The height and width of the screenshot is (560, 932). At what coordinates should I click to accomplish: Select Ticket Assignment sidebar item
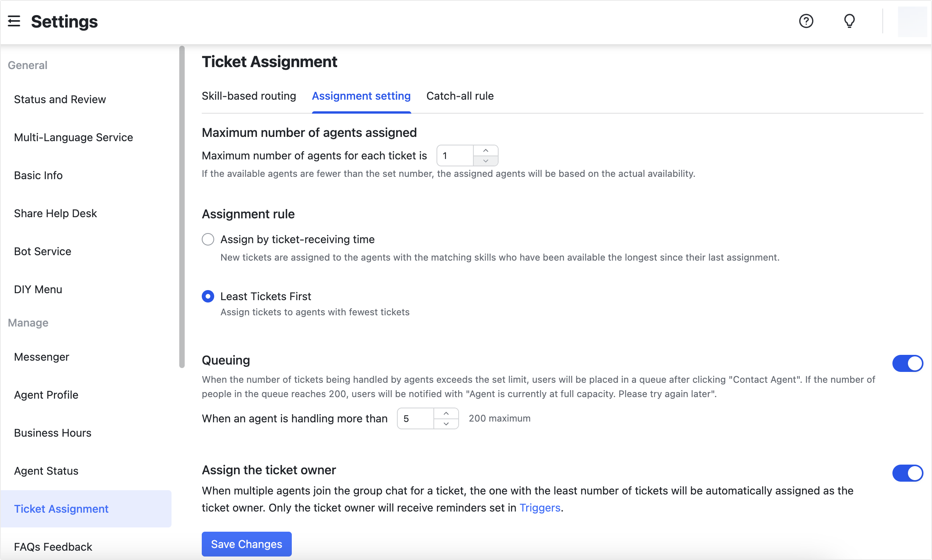pos(86,509)
